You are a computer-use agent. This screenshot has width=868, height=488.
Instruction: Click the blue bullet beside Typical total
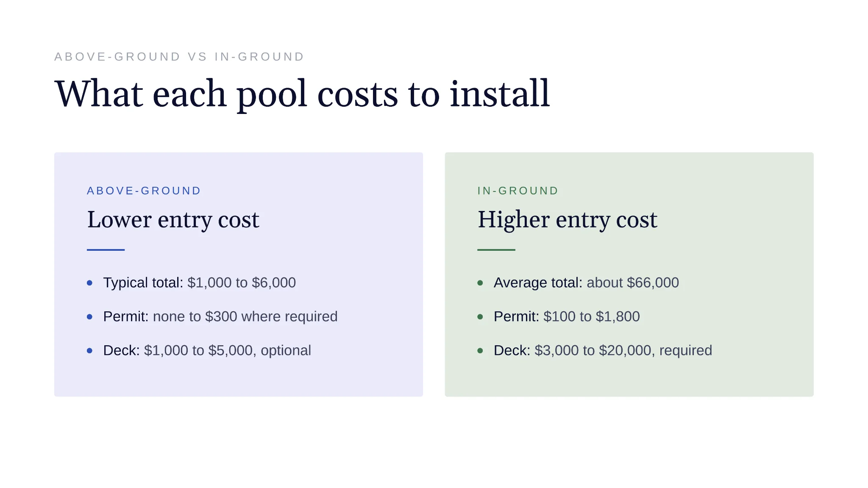pos(89,283)
